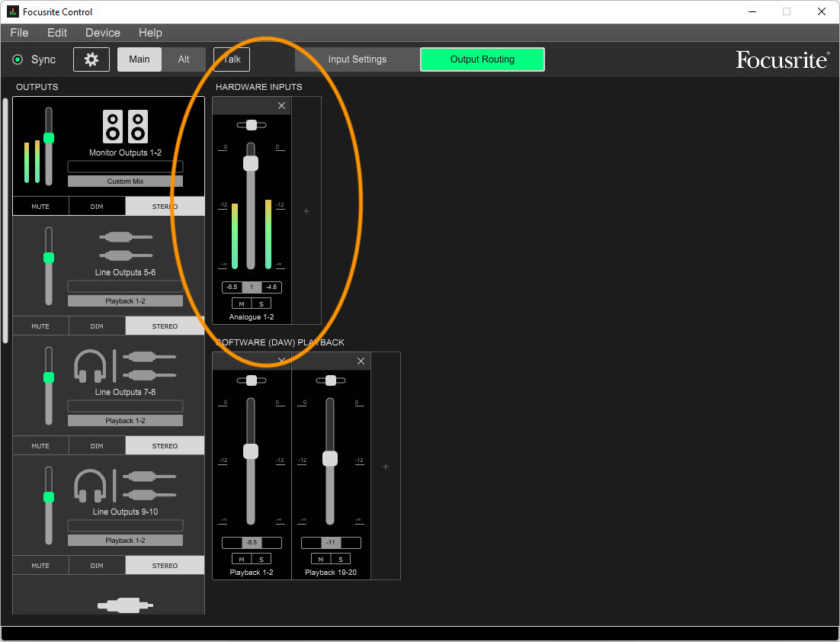Dim Monitor Outputs 1-2
The width and height of the screenshot is (840, 642).
tap(97, 207)
